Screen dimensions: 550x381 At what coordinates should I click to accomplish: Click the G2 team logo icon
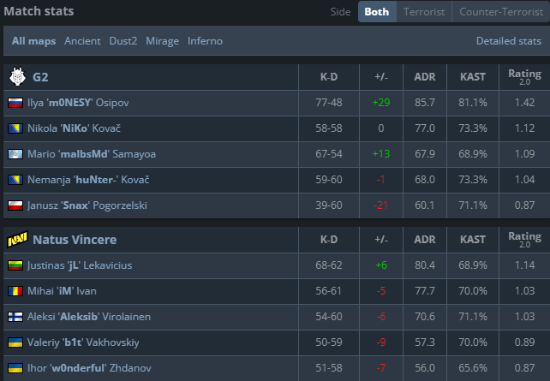[x=18, y=76]
